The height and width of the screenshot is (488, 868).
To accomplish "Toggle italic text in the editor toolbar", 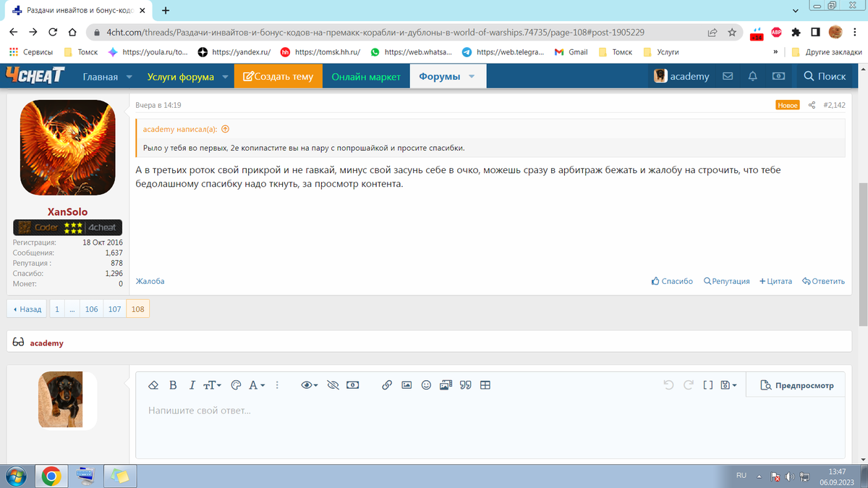I will tap(192, 385).
